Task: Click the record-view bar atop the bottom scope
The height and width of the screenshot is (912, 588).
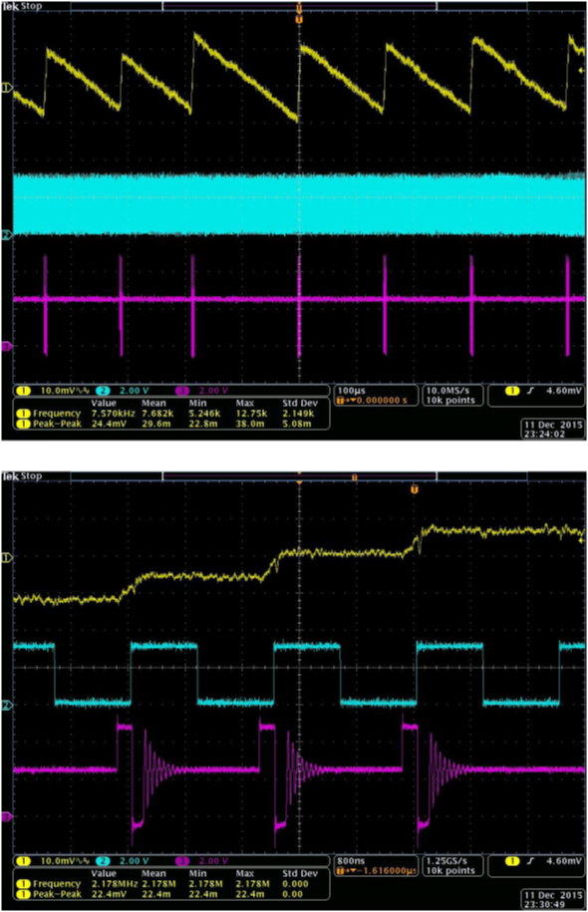Action: pos(299,477)
